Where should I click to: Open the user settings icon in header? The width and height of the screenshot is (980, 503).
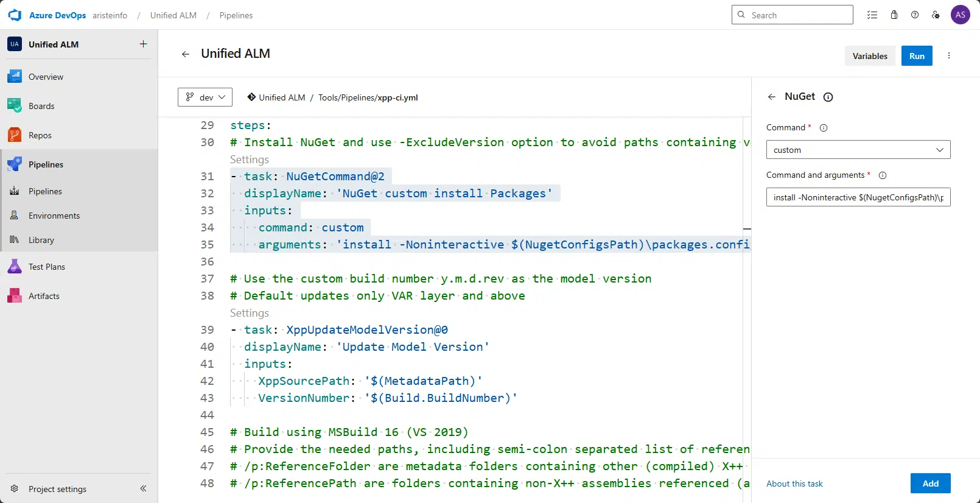[x=936, y=15]
